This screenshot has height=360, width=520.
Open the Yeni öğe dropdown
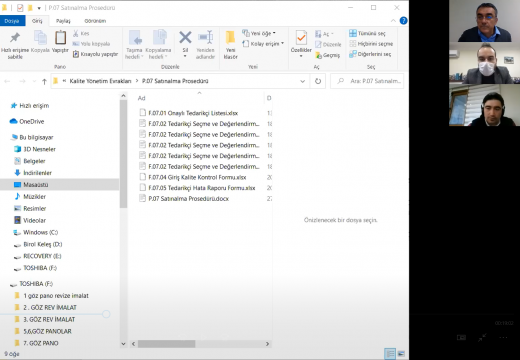click(x=259, y=33)
